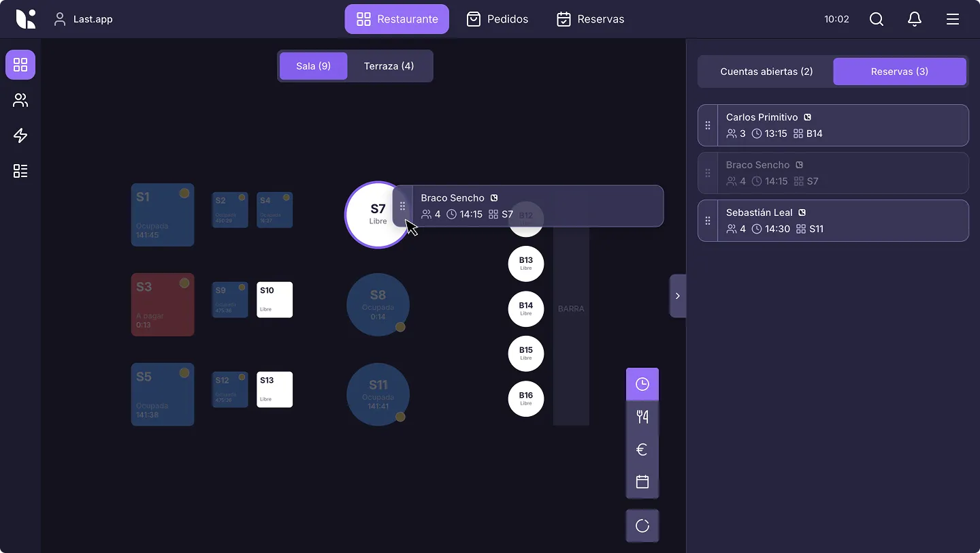Select table S12
The image size is (980, 553).
(x=230, y=390)
